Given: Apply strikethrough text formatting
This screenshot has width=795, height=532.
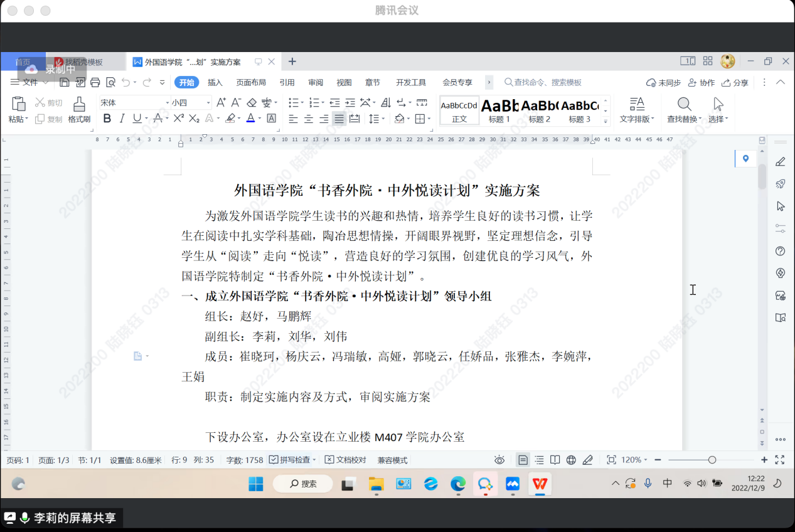Looking at the screenshot, I should click(157, 119).
